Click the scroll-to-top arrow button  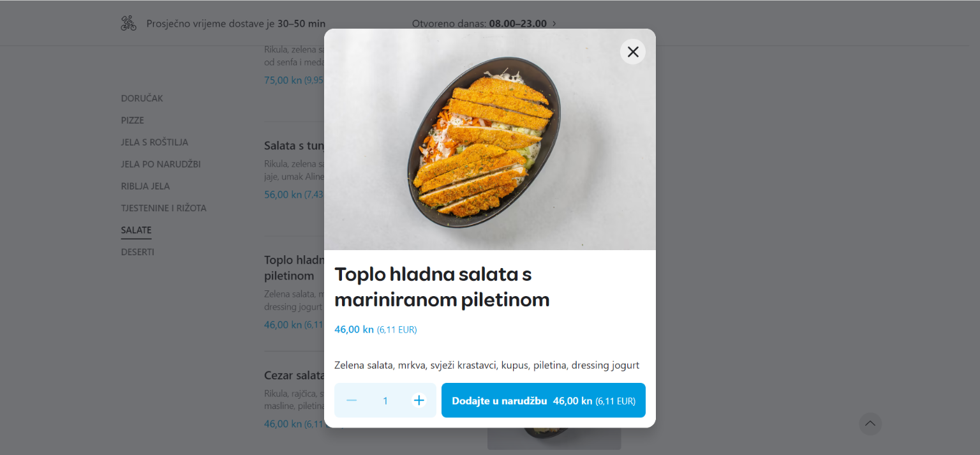pyautogui.click(x=870, y=424)
